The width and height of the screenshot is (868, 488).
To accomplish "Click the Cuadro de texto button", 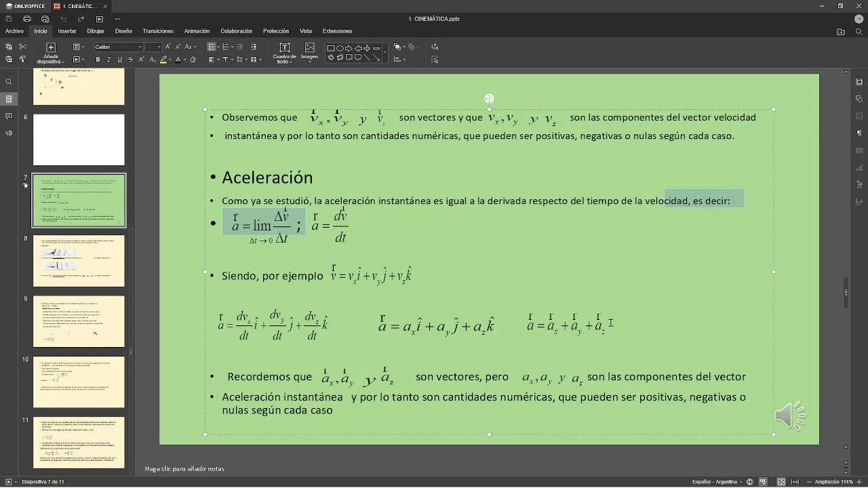I will tap(284, 52).
